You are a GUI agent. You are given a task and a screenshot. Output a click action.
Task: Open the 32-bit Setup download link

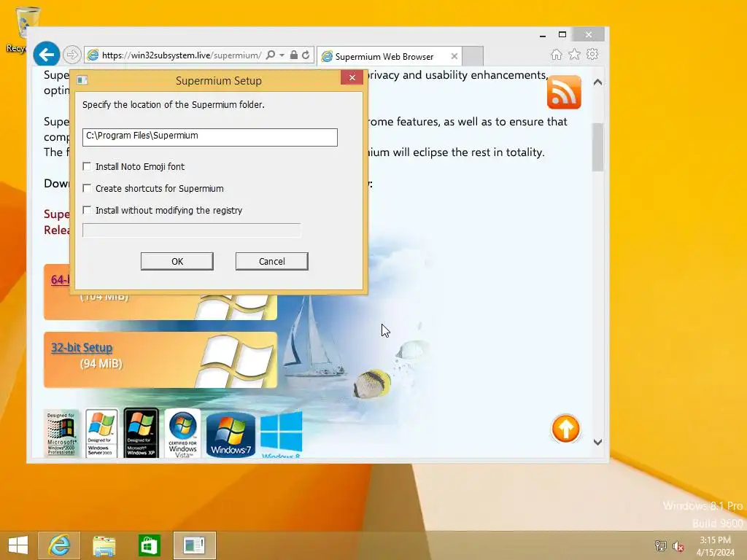pyautogui.click(x=82, y=348)
